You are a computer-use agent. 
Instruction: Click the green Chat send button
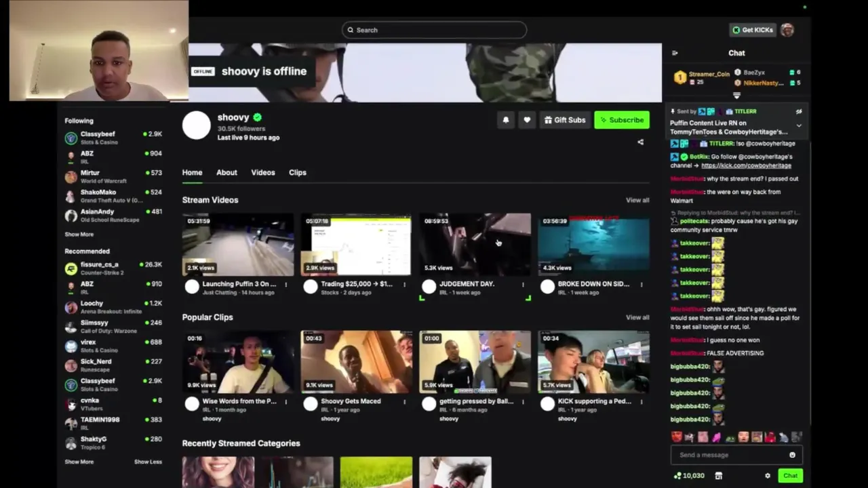791,476
